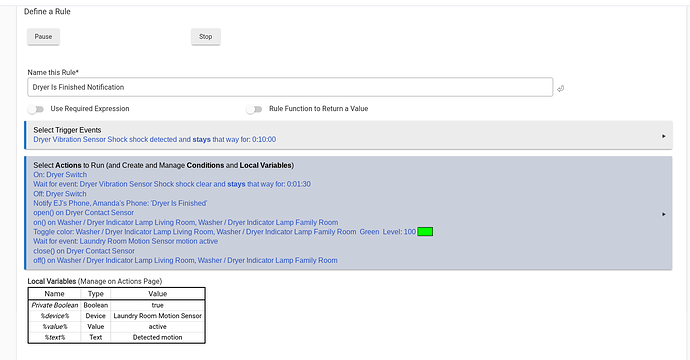Screen dimensions: 690x360
Task: Click the Value column header
Action: [158, 294]
